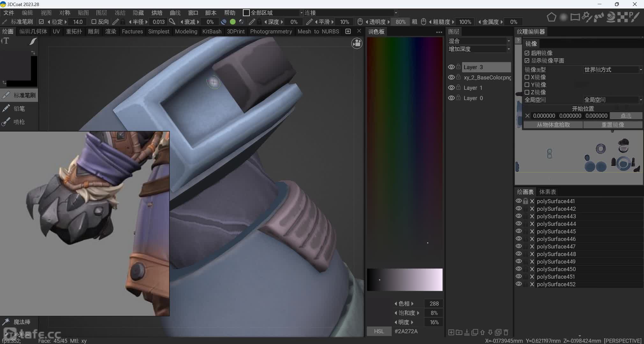Hide Layer 3 using its eye icon
Image resolution: width=644 pixels, height=344 pixels.
click(x=451, y=67)
